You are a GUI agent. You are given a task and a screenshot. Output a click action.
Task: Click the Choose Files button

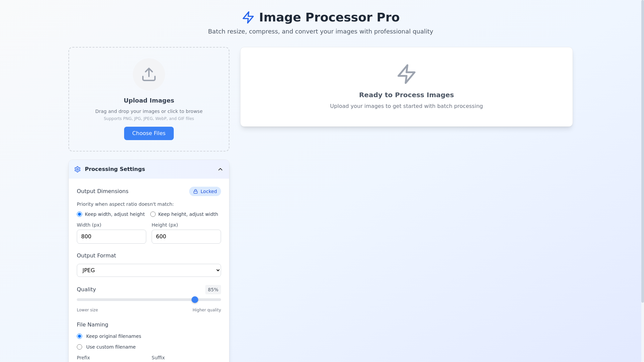tap(149, 133)
